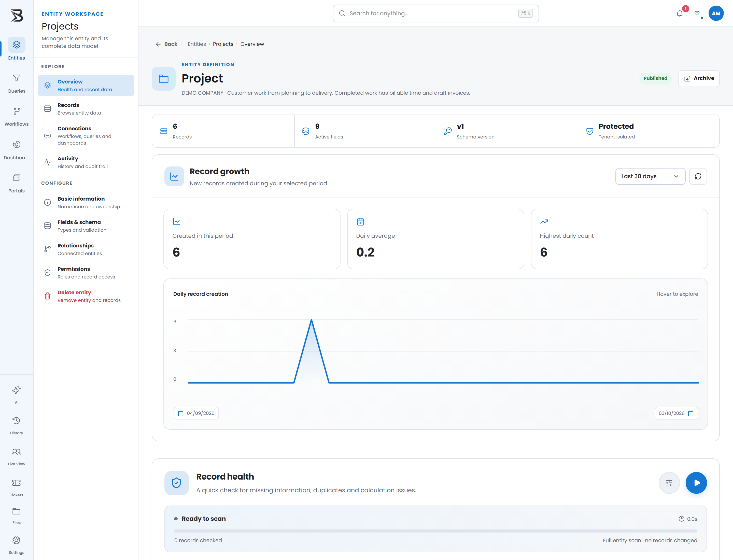Open Portals from the left rail
The height and width of the screenshot is (560, 733).
point(16,183)
